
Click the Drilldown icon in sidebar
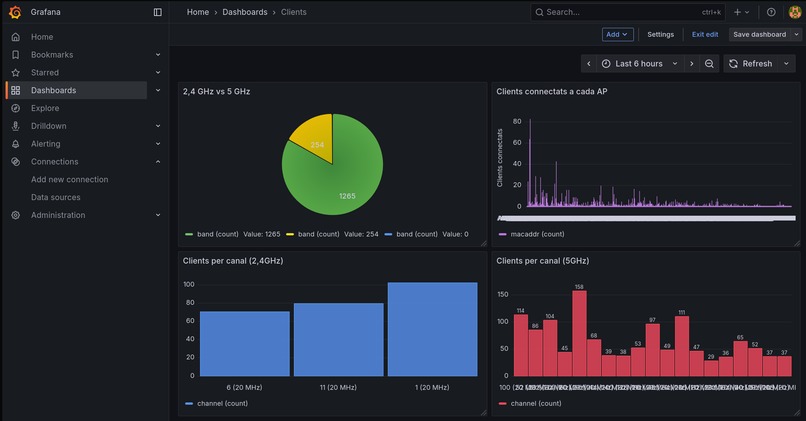point(16,126)
